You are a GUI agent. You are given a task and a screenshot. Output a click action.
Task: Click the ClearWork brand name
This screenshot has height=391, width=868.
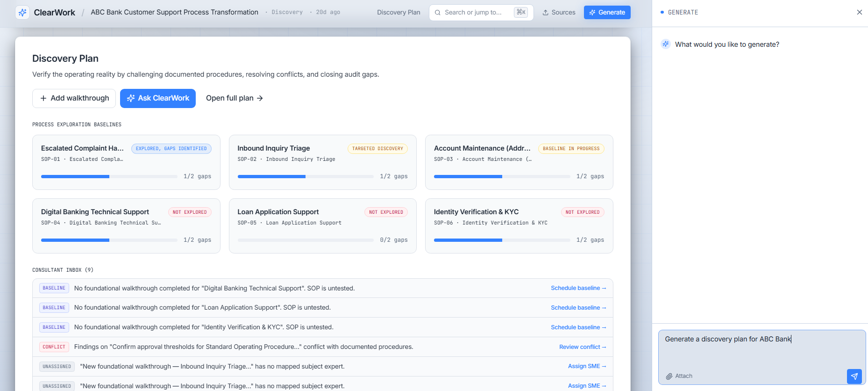[x=54, y=13]
